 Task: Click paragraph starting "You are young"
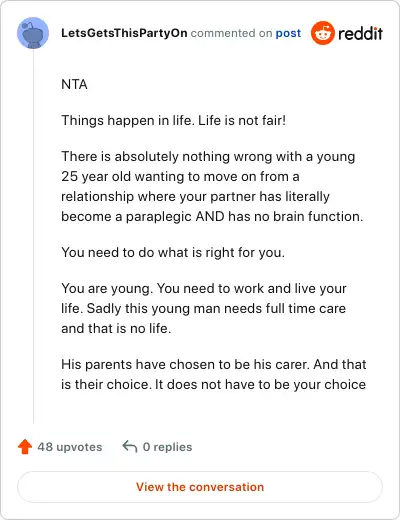tap(204, 308)
